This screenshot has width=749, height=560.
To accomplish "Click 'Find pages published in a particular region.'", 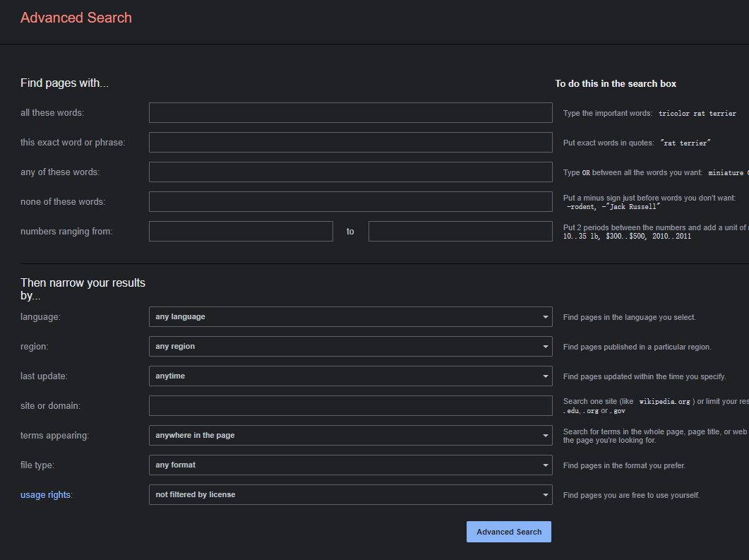I will point(637,347).
